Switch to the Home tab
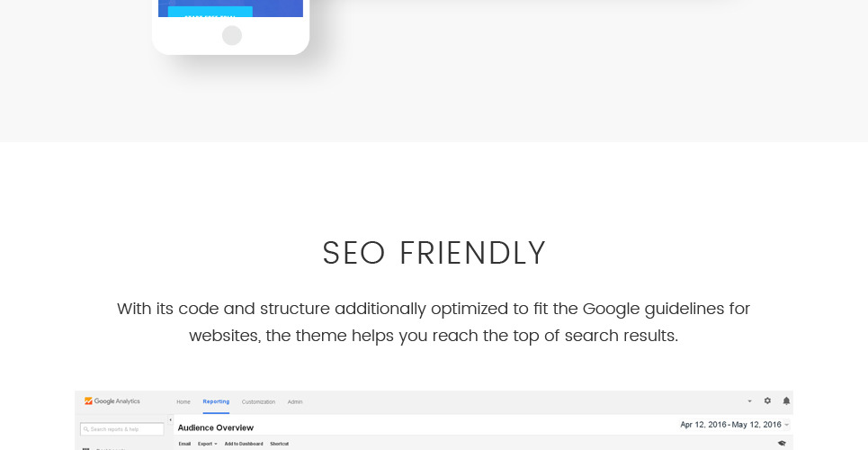 pos(183,401)
